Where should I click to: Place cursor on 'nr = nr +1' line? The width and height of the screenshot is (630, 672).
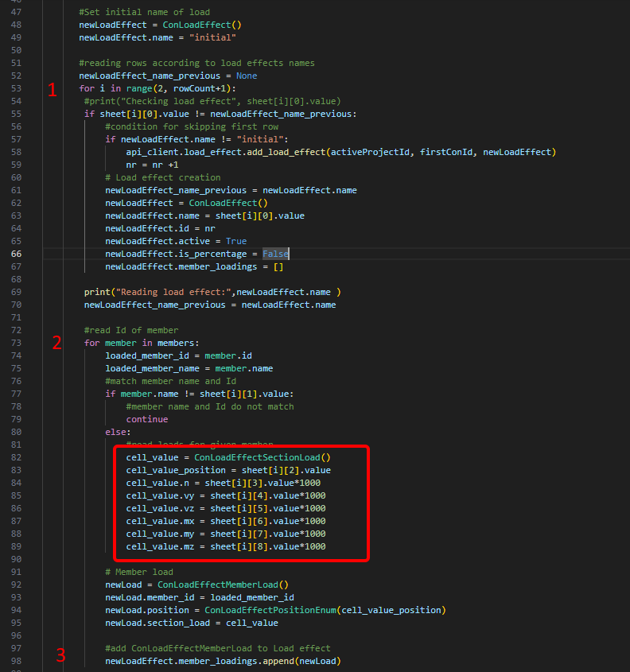pyautogui.click(x=152, y=165)
